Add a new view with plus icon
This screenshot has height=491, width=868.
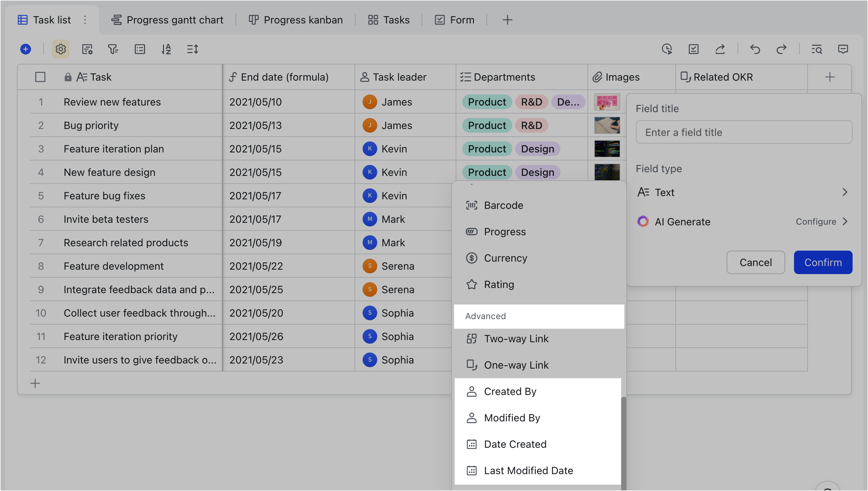point(507,20)
